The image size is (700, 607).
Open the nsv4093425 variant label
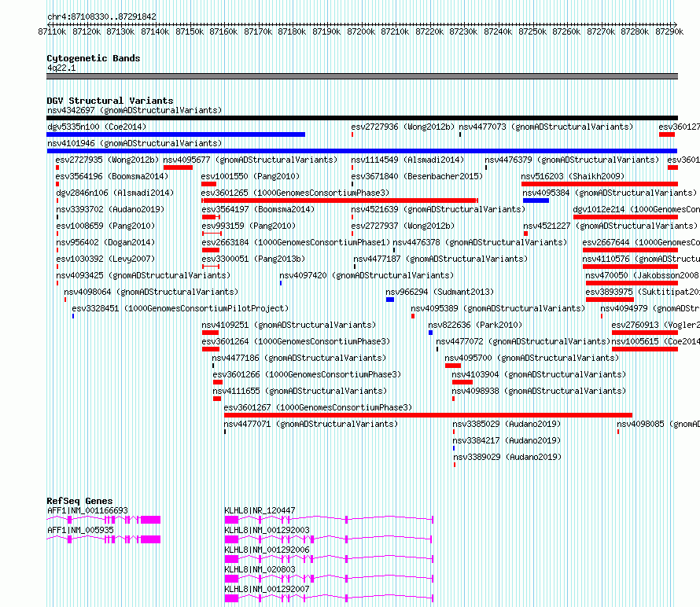143,275
